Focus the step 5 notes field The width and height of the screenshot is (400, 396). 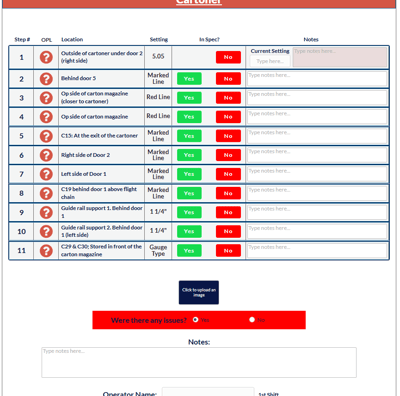click(x=317, y=136)
